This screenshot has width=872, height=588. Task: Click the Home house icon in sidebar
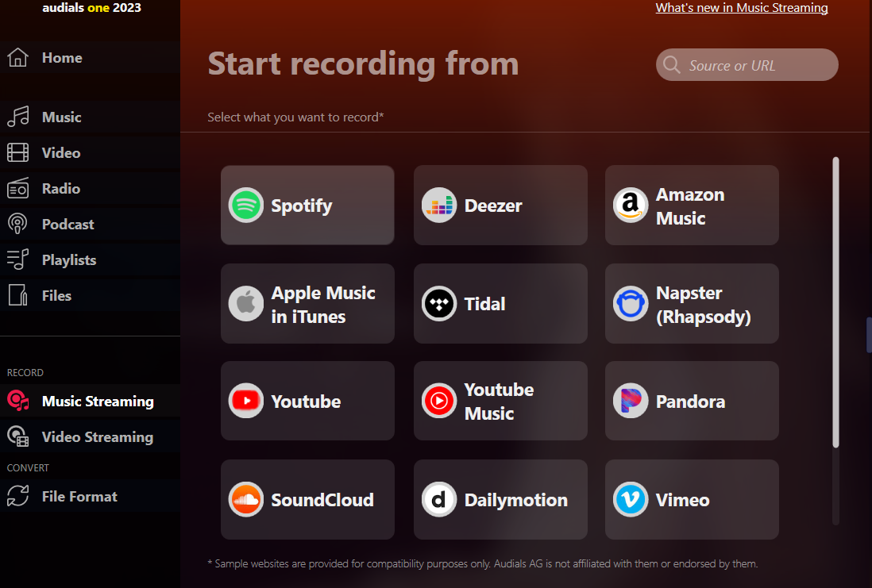pyautogui.click(x=17, y=57)
